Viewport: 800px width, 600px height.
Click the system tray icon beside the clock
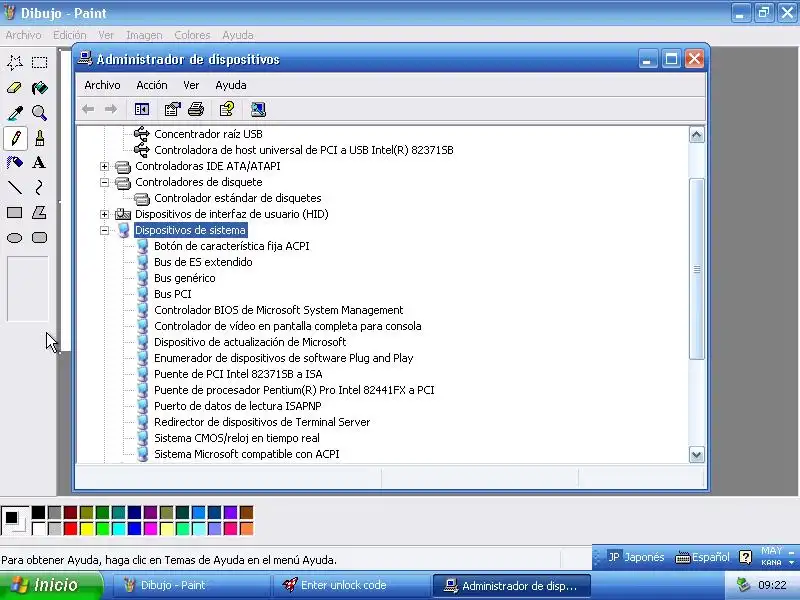743,585
